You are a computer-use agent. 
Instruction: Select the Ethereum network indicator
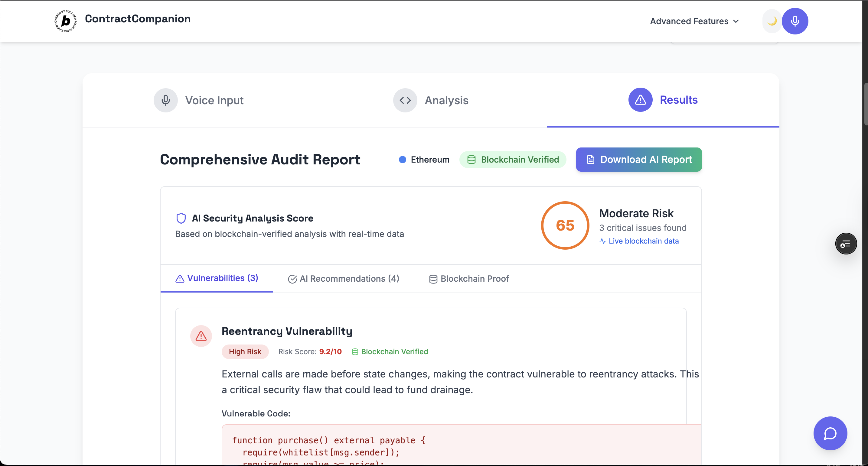424,160
